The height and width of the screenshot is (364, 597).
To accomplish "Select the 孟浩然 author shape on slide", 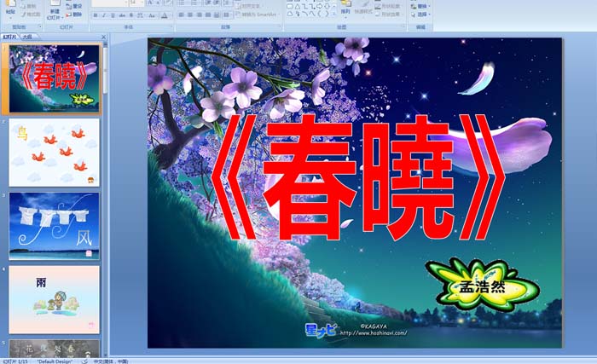I will pos(483,286).
